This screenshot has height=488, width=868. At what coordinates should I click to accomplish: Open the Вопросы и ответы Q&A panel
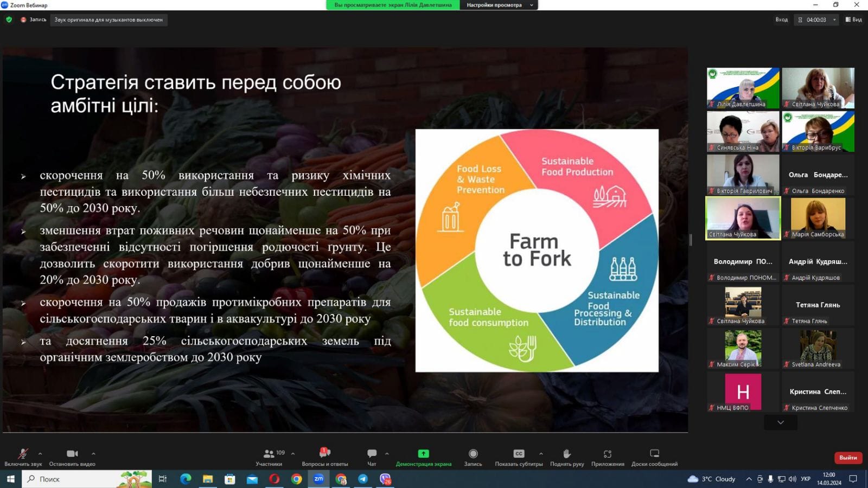[324, 457]
